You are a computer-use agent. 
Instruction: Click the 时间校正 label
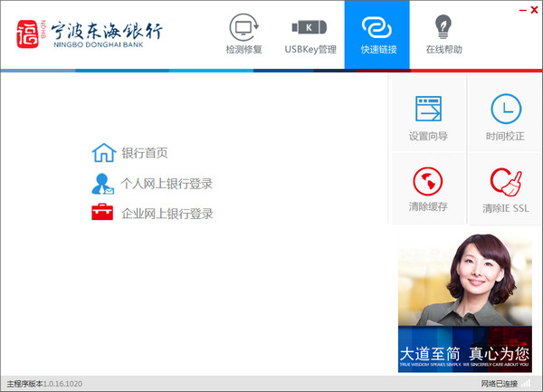(506, 136)
